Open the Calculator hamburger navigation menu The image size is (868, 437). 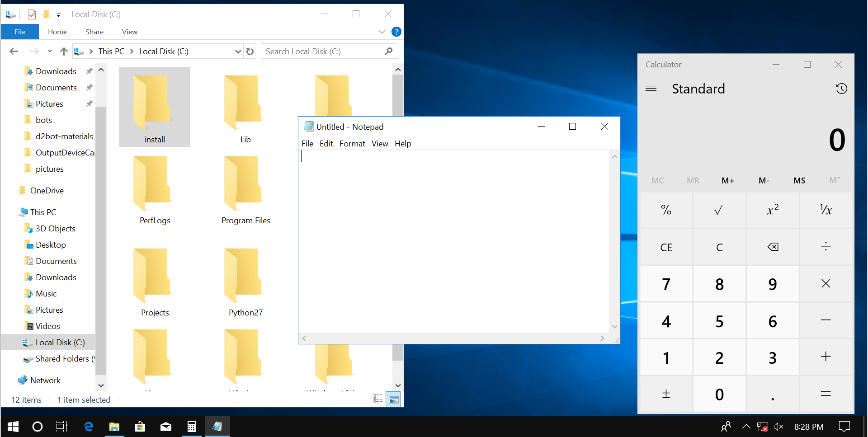pos(651,89)
